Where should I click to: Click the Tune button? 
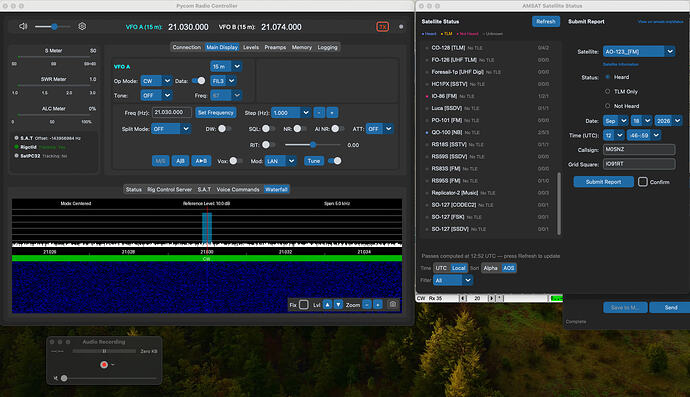coord(314,161)
